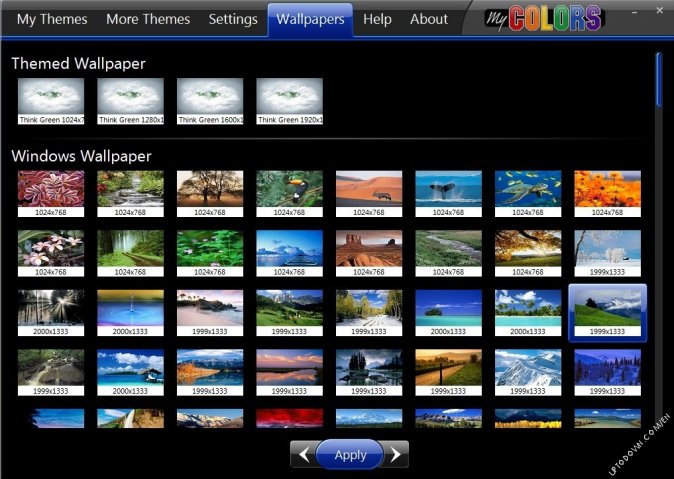
Task: Choose the highlighted green hills wallpaper
Action: [607, 309]
